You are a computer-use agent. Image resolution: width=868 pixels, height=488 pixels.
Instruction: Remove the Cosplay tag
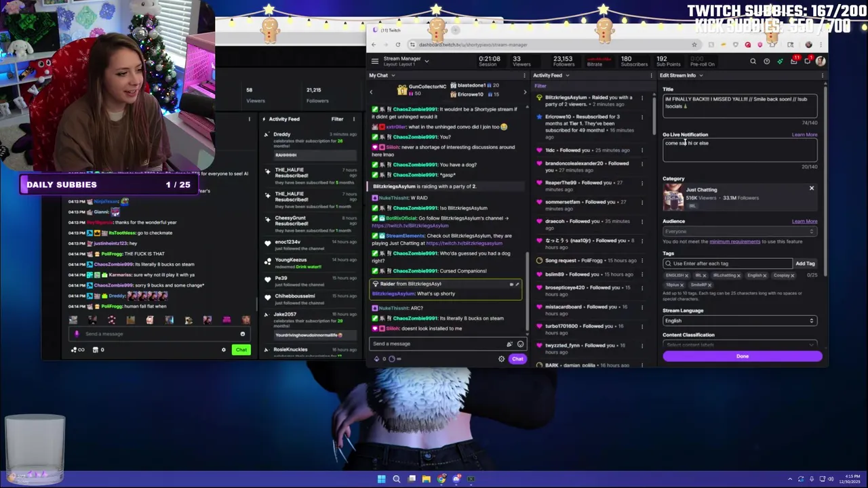[792, 276]
